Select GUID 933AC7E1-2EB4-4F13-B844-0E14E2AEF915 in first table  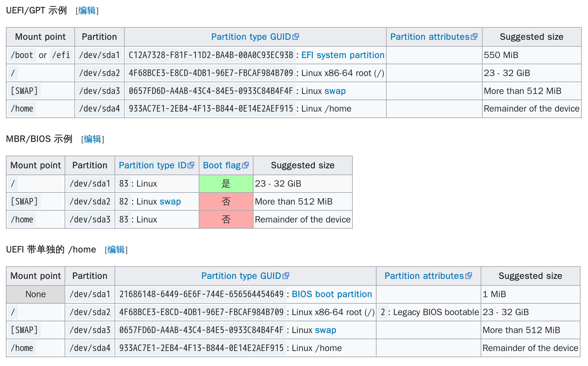211,109
